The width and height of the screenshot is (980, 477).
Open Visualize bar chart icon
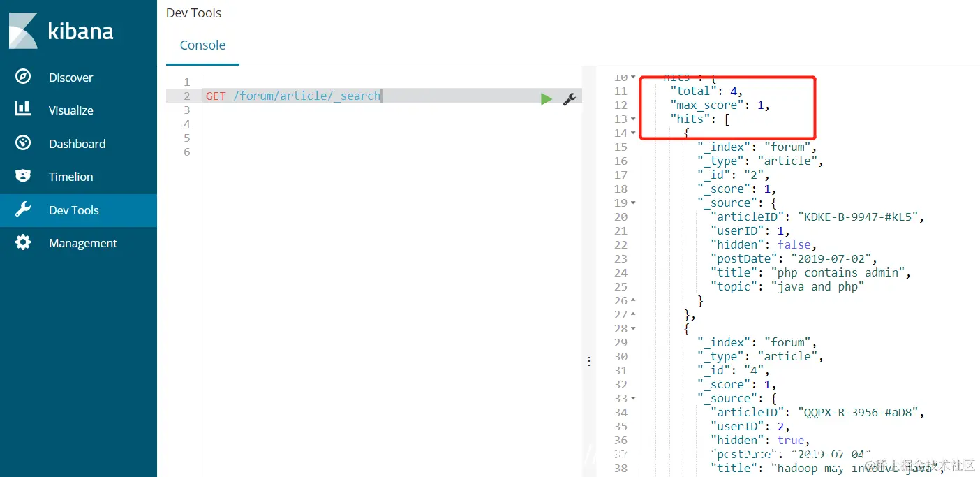23,109
